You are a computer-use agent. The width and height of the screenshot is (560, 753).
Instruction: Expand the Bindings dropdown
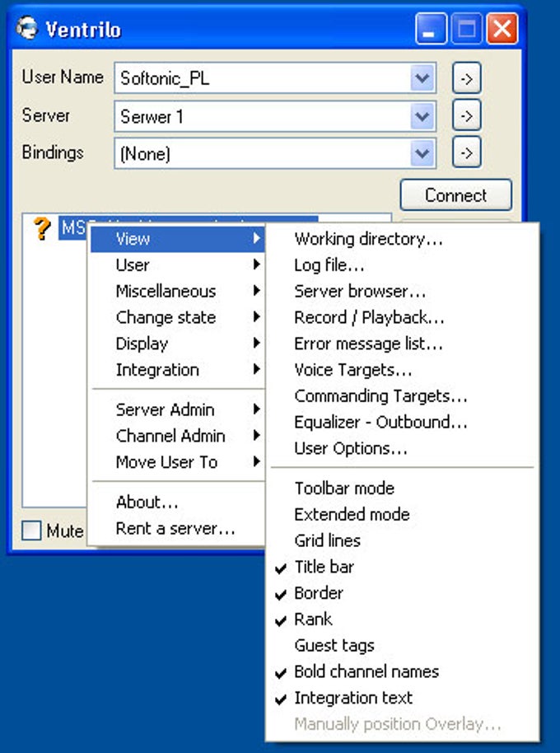422,153
